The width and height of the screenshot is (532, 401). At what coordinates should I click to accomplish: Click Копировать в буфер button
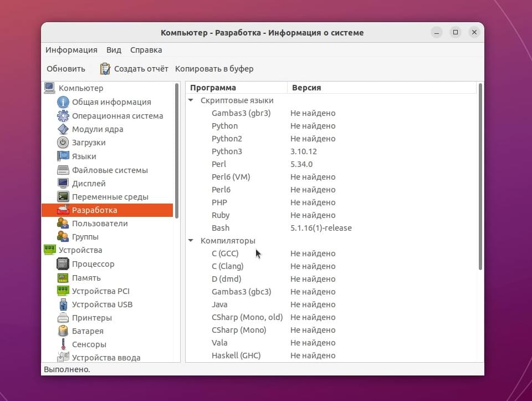[214, 69]
